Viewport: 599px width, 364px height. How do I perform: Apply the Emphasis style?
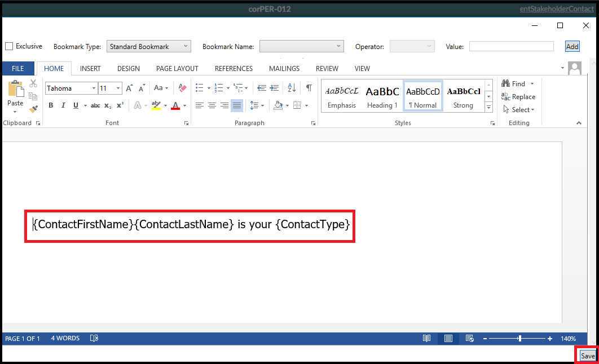click(x=342, y=97)
